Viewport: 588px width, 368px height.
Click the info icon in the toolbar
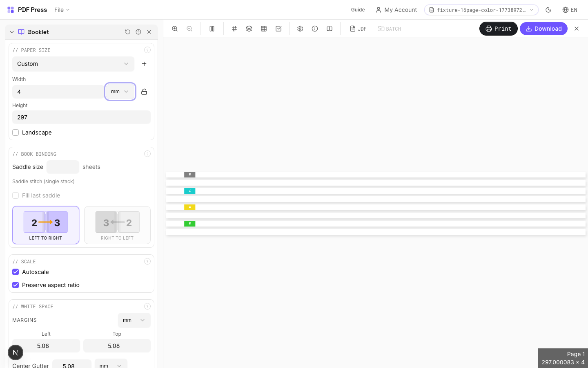coord(315,29)
